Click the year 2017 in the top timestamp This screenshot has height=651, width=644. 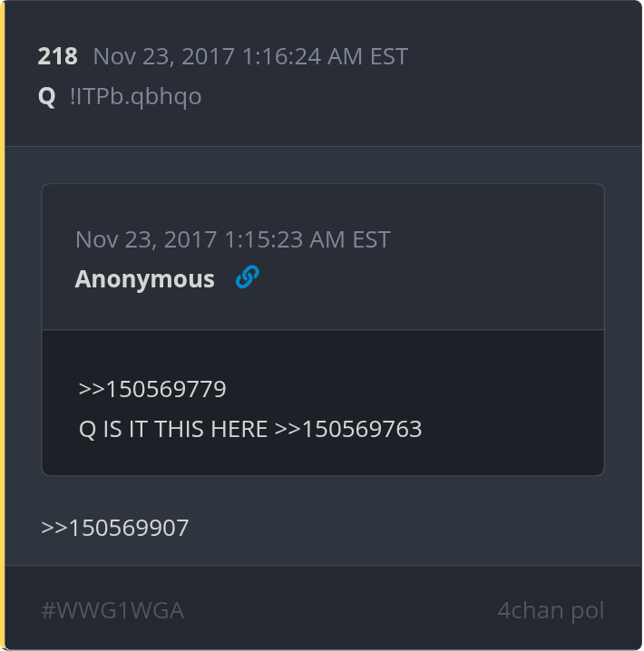click(x=208, y=56)
